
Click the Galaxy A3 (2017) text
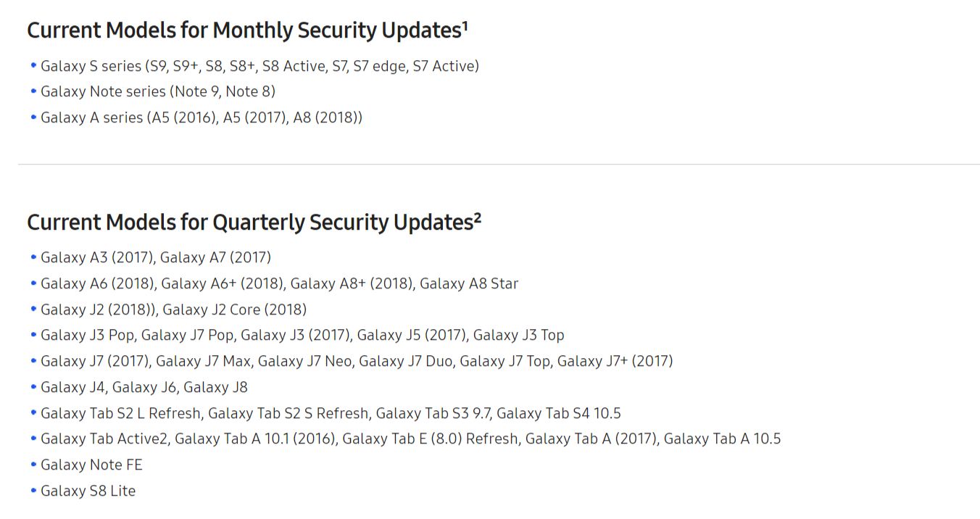pyautogui.click(x=97, y=257)
